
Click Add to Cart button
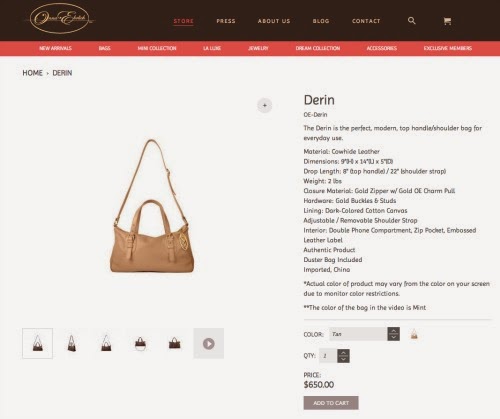[x=331, y=403]
